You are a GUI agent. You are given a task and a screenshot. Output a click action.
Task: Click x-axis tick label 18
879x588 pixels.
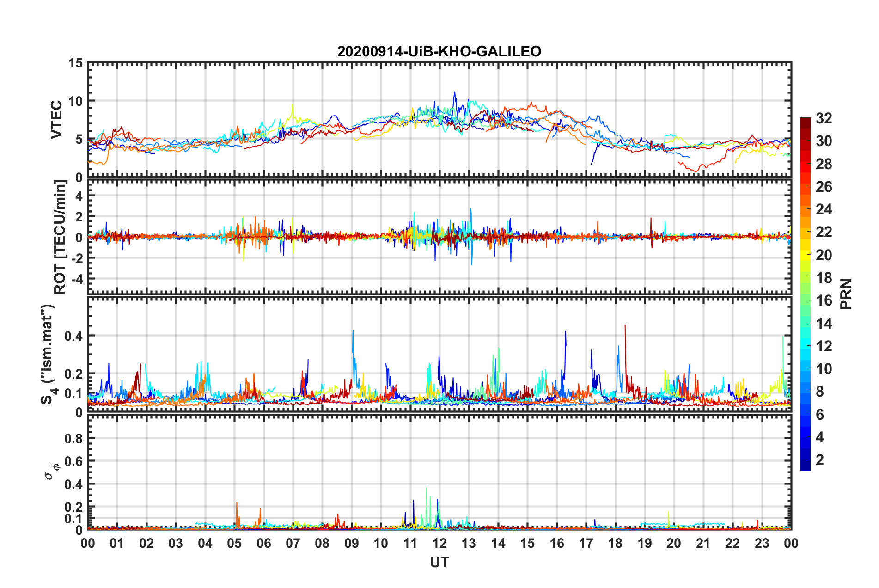(615, 543)
